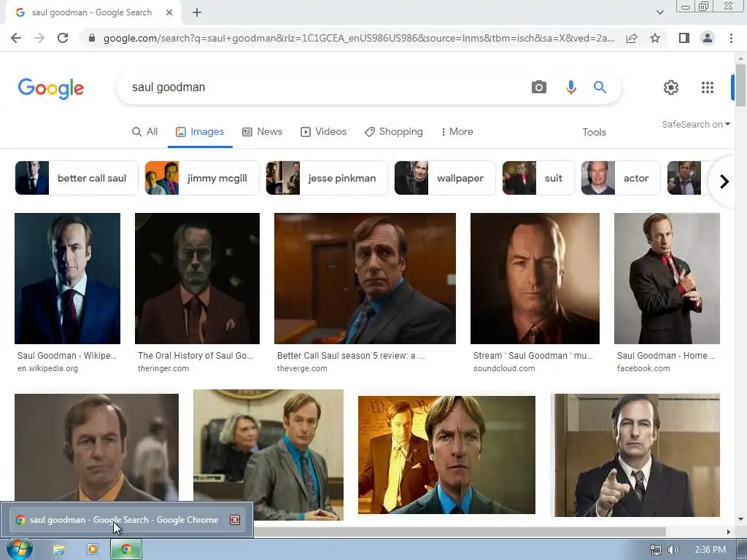Click the 'The Oral History of Saul Go...' link
Viewport: 747px width, 560px height.
pyautogui.click(x=196, y=356)
